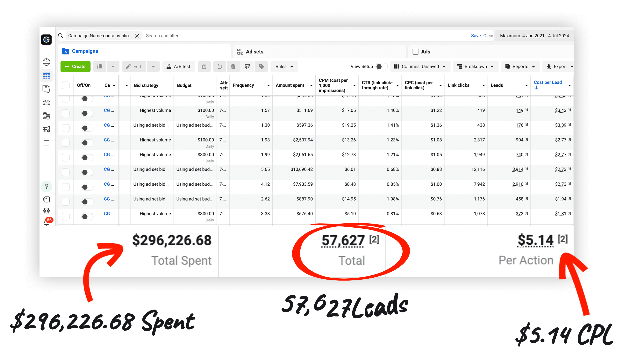Screen dimensions: 630x364
Task: Open CG campaign link in $10,690.42 row
Action: pos(109,169)
